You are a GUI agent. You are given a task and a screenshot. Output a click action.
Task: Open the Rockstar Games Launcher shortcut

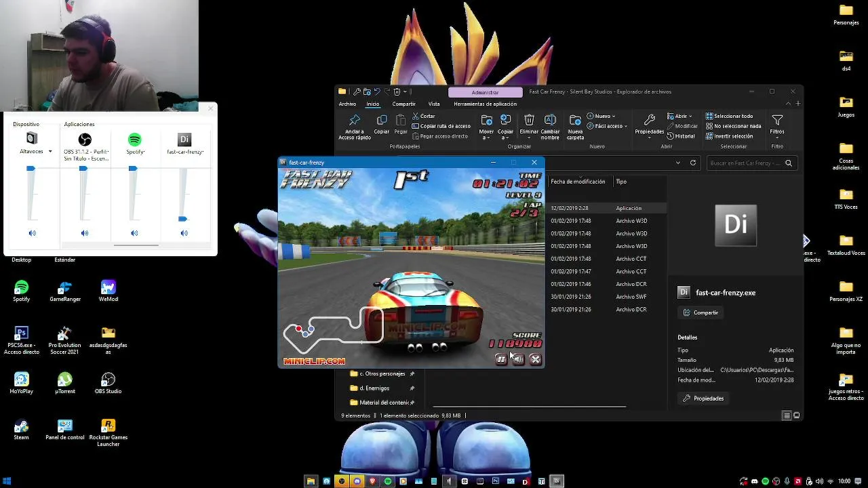point(108,432)
